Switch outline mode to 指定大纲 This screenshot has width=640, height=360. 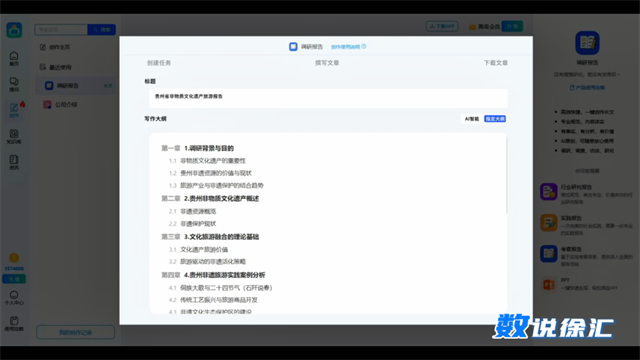click(x=495, y=119)
